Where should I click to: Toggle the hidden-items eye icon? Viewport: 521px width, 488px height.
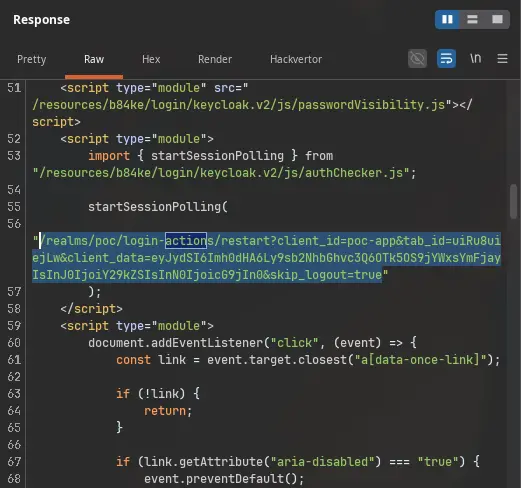point(417,59)
